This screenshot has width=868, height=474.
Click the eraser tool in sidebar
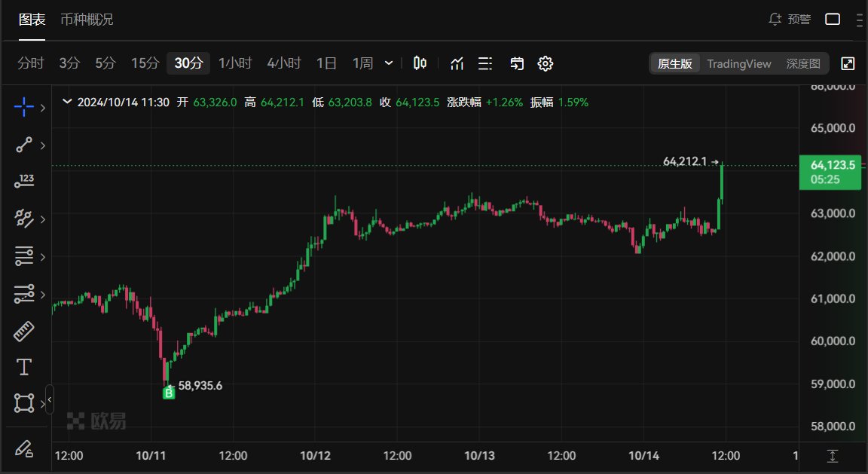(x=24, y=448)
